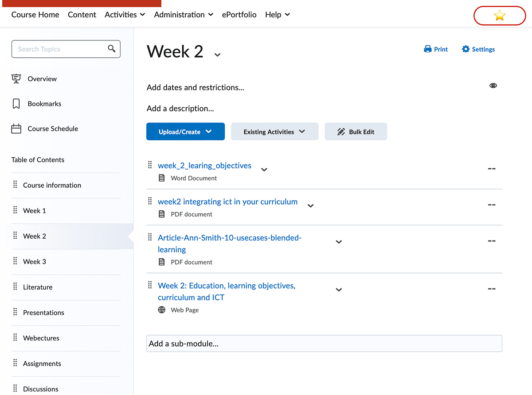Select Week 3 in Table of Contents

[x=35, y=261]
